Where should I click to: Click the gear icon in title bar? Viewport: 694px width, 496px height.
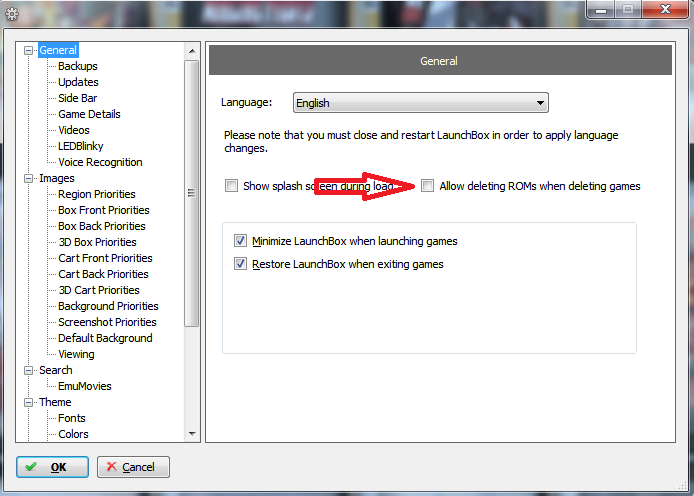point(12,14)
